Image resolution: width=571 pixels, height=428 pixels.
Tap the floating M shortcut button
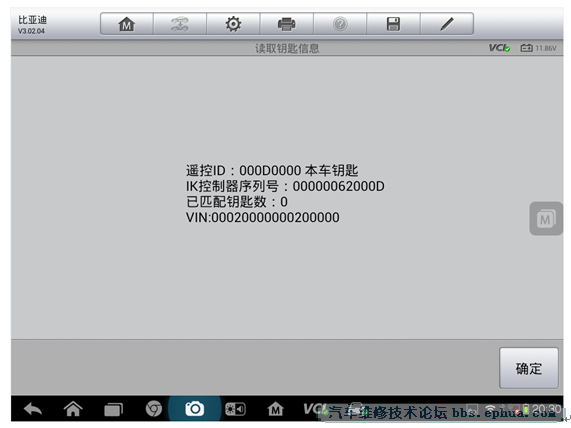tap(546, 219)
